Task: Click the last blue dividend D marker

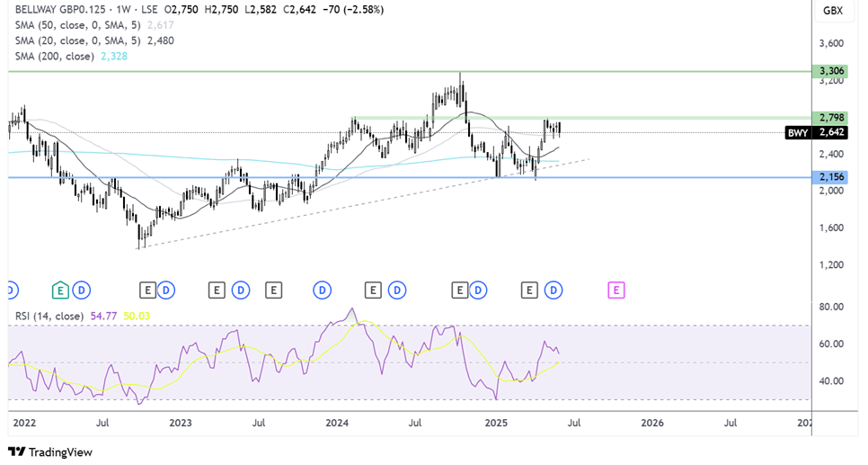Action: [553, 290]
